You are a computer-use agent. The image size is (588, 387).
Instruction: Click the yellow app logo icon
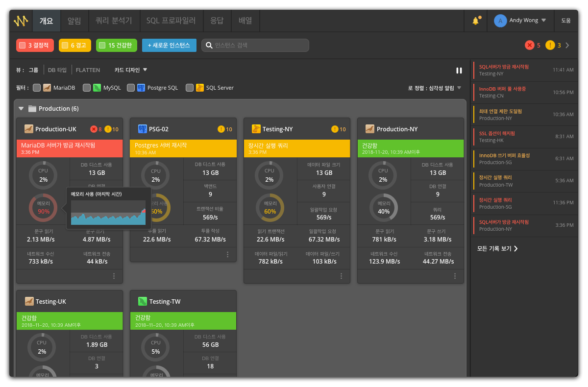pyautogui.click(x=21, y=21)
